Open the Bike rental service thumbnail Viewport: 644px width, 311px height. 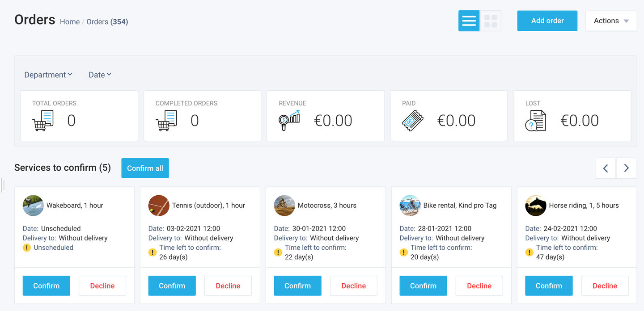410,206
